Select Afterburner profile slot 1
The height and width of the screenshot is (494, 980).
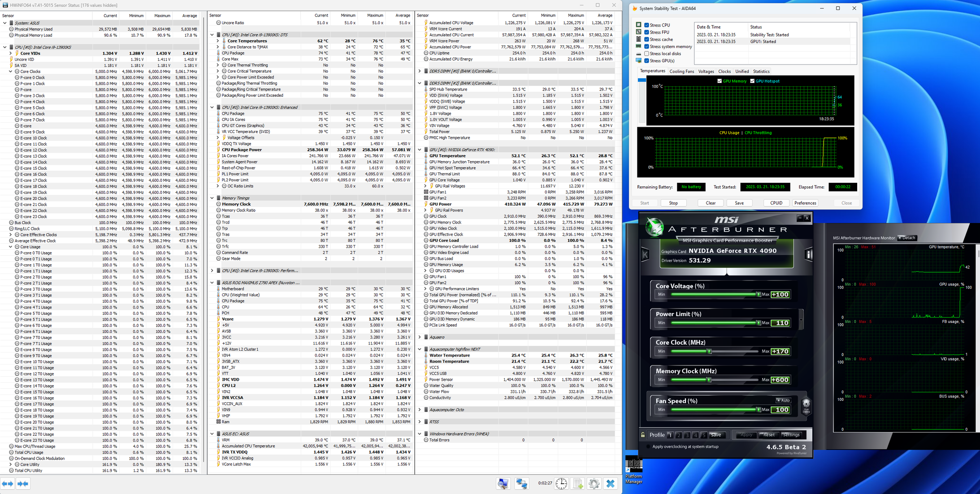(670, 435)
